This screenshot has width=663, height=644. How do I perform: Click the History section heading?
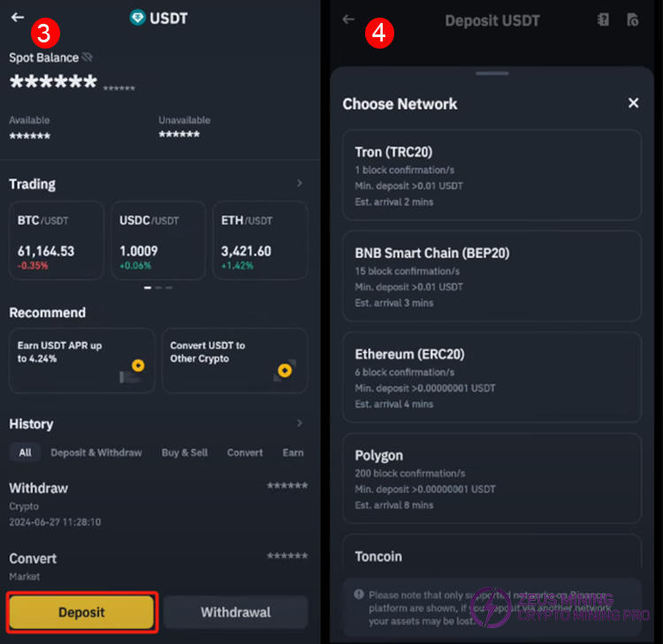click(31, 424)
